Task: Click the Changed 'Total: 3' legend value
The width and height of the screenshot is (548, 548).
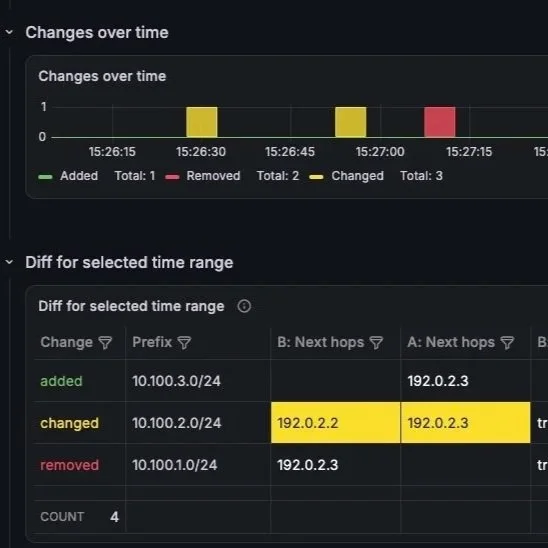Action: pyautogui.click(x=421, y=176)
